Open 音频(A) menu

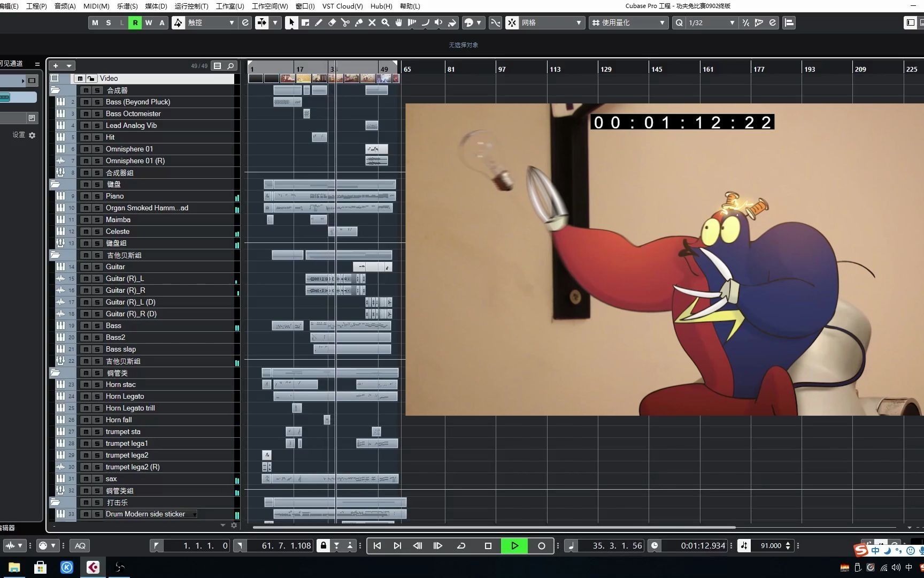click(x=65, y=6)
